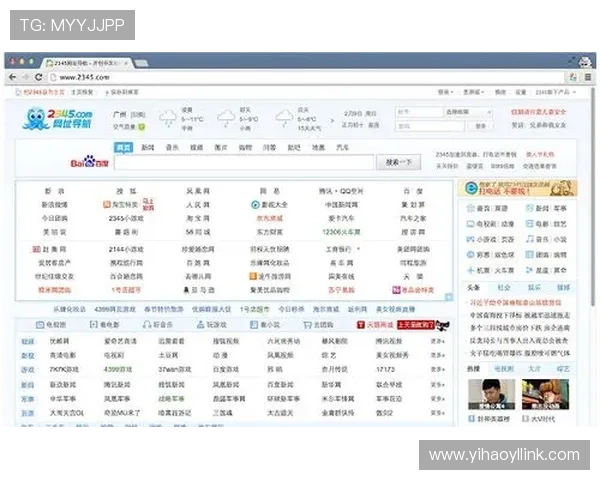The image size is (600, 480).
Task: Click the address bar showing www.2345.com
Action: point(306,77)
